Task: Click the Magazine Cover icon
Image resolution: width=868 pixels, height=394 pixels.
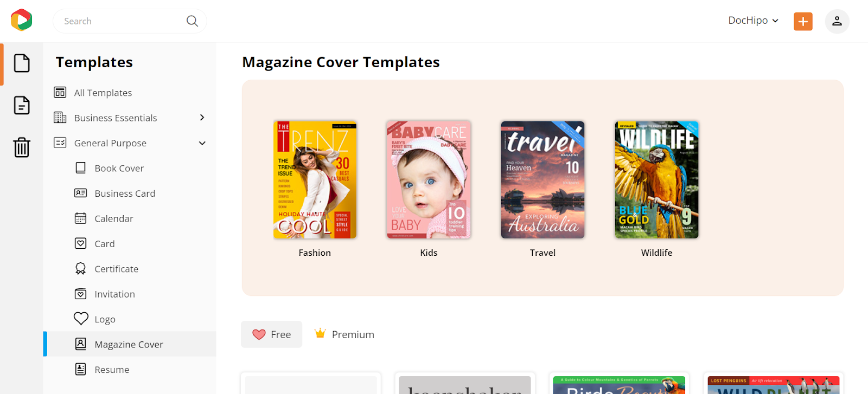Action: [80, 344]
